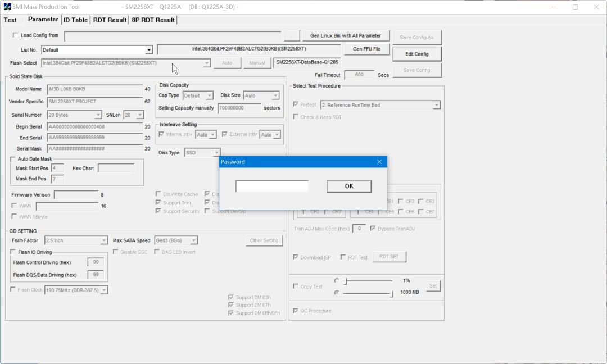Close the Password dialog
Image resolution: width=607 pixels, height=364 pixels.
pyautogui.click(x=379, y=162)
